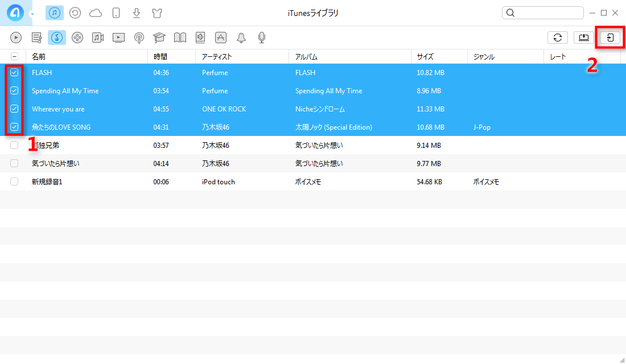Check the 気づいたら片想い song checkbox
The image size is (626, 364).
tap(14, 163)
